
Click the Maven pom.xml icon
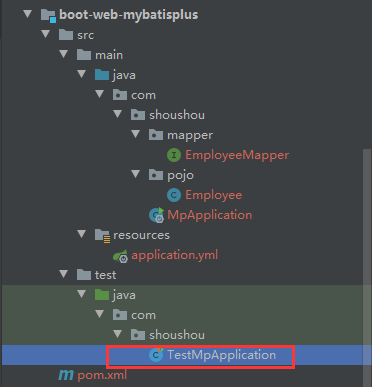coord(66,375)
